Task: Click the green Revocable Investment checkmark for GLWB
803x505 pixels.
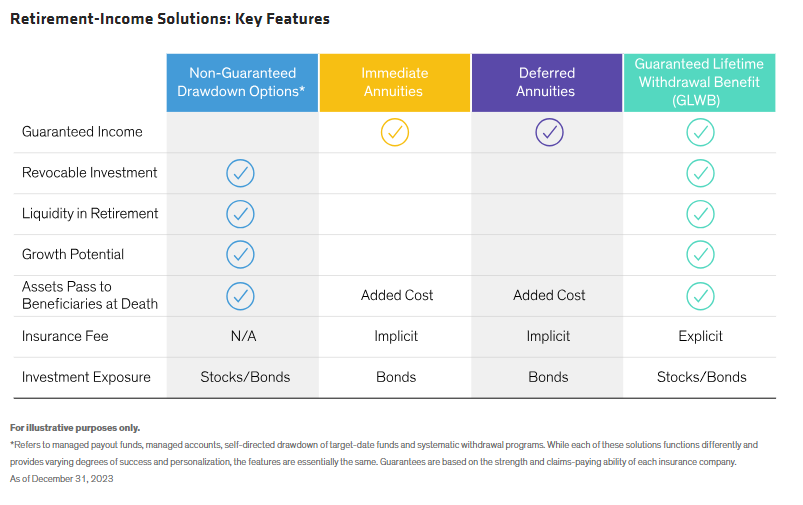Action: tap(700, 173)
